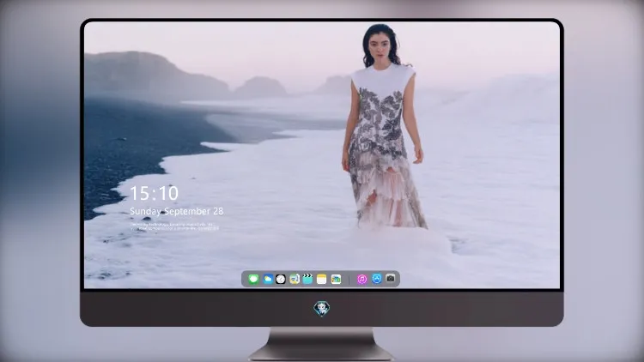Click the mascot logo on monitor chin
Viewport: 644px width, 362px height.
322,308
